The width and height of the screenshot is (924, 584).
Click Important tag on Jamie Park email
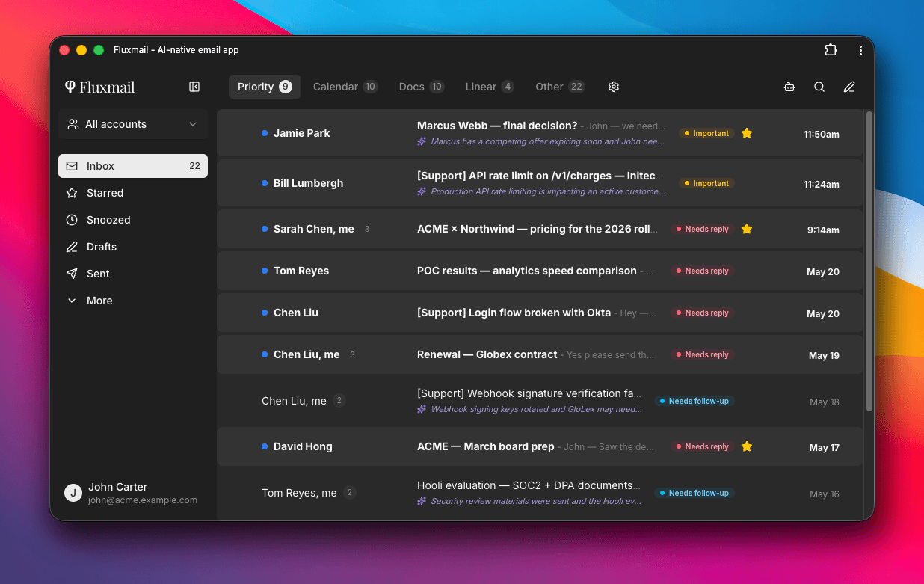(706, 133)
